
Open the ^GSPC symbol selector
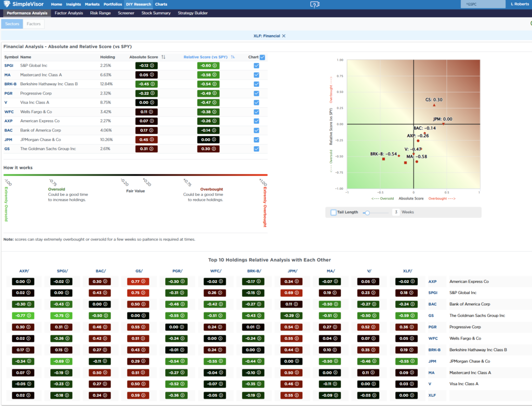[483, 4]
